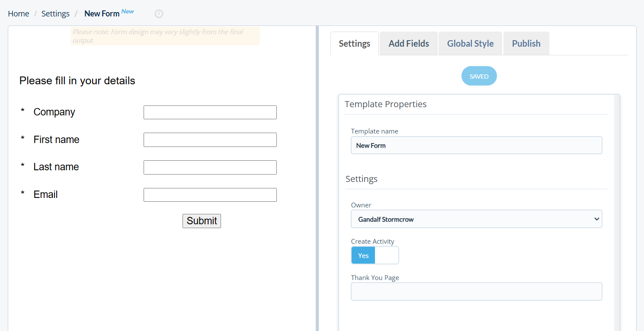This screenshot has width=644, height=331.
Task: Click the Template Properties section heading
Action: pyautogui.click(x=386, y=104)
